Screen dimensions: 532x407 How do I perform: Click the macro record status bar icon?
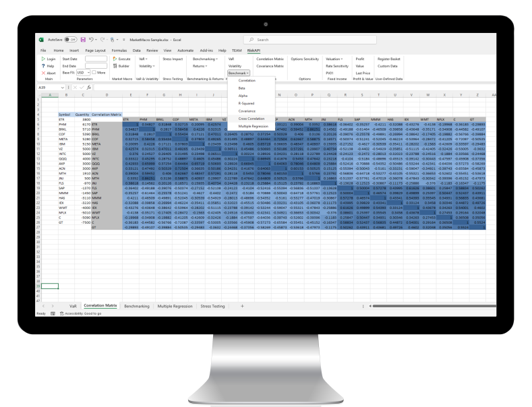coord(53,313)
